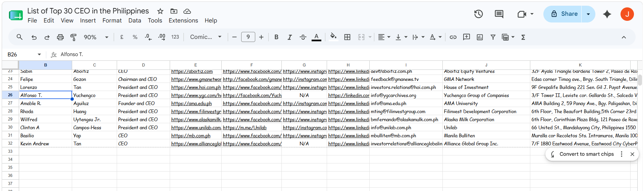Open Gemini sparkle assistant icon

point(607,14)
